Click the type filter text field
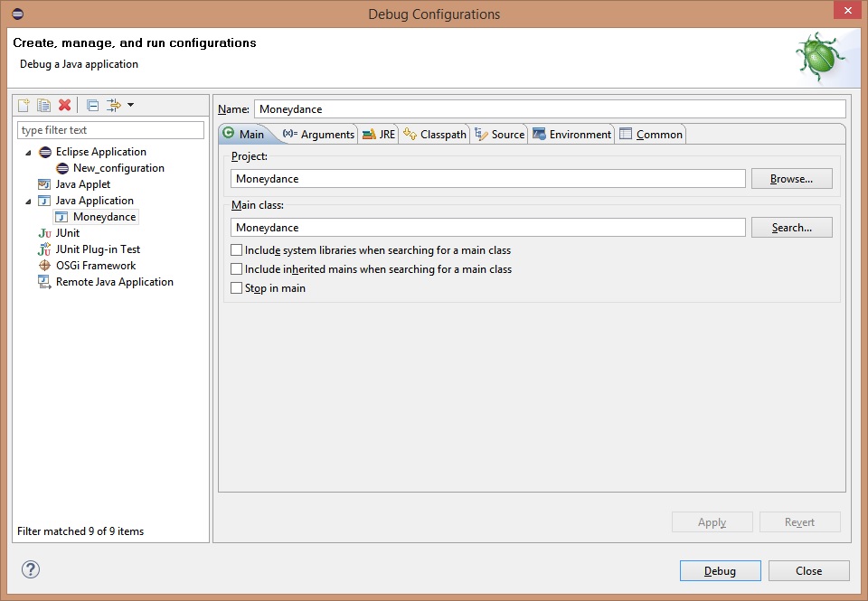 (x=110, y=130)
